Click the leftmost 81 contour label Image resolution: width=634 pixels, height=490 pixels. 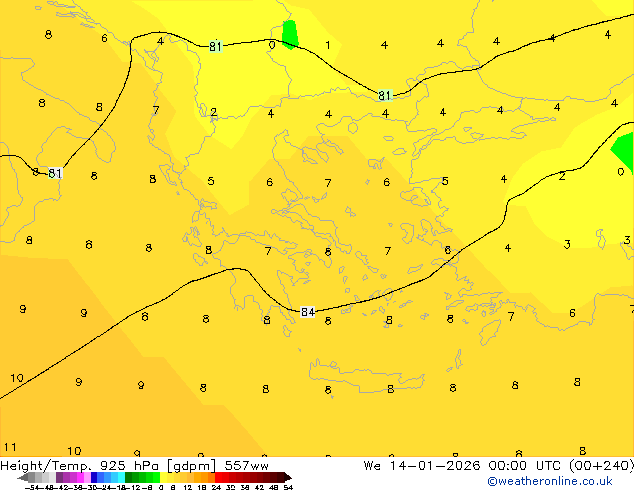pyautogui.click(x=55, y=173)
